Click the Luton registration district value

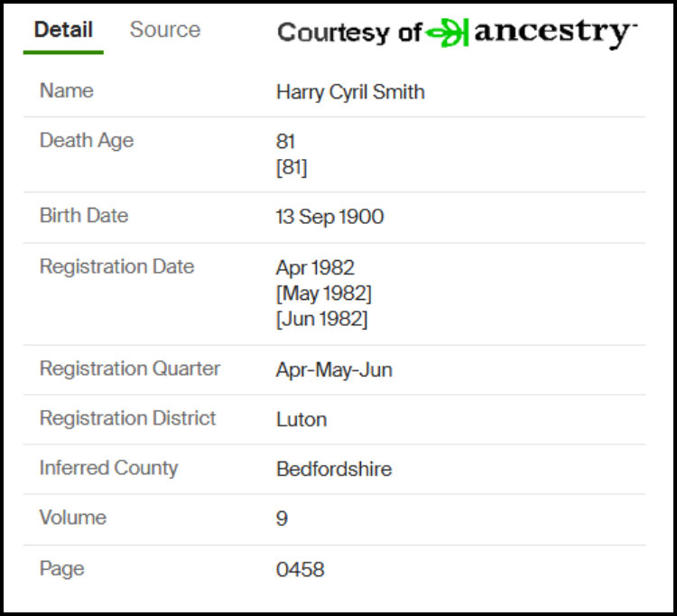pyautogui.click(x=301, y=419)
